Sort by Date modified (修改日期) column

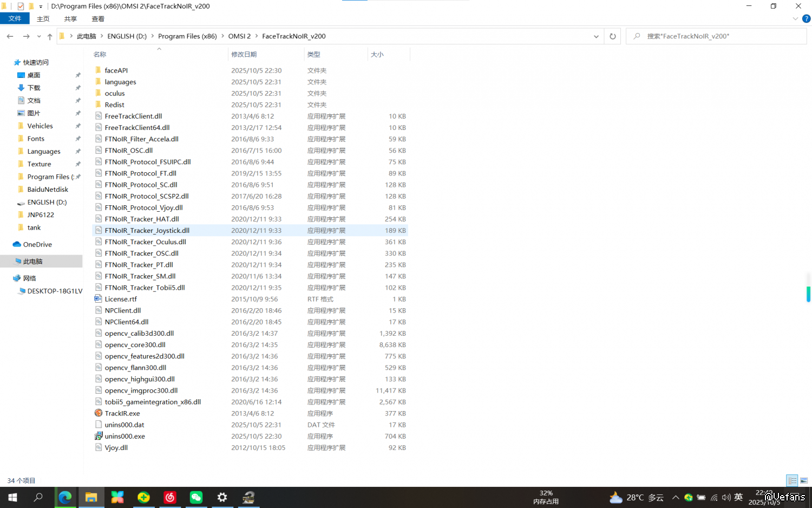pyautogui.click(x=266, y=54)
